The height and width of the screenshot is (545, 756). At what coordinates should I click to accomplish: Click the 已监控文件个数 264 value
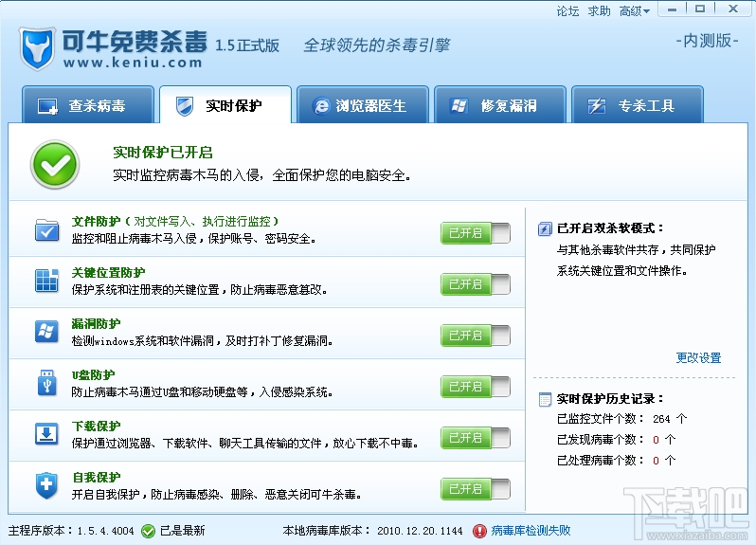(661, 419)
